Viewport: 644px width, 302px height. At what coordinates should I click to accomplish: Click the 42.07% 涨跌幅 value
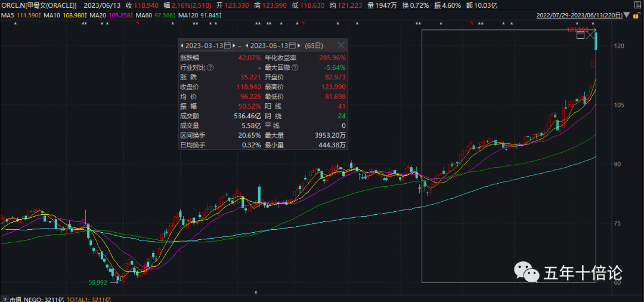tap(250, 57)
